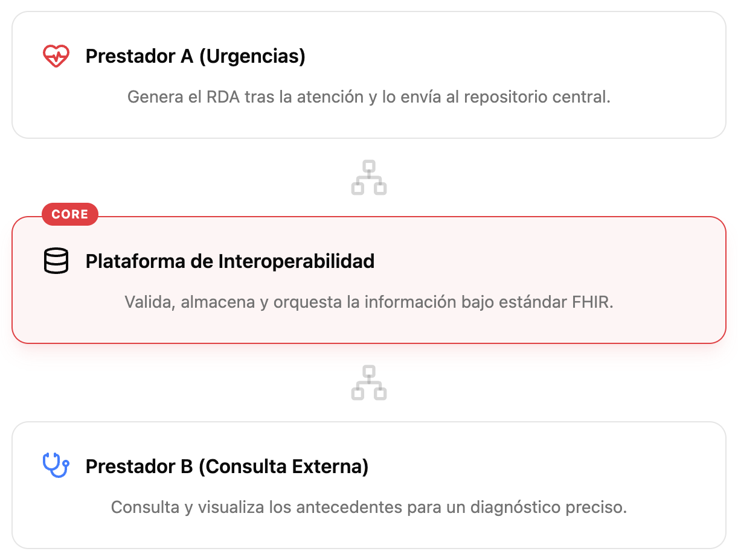Click the network connector icon above Prestador B card
The height and width of the screenshot is (560, 738).
click(x=369, y=383)
